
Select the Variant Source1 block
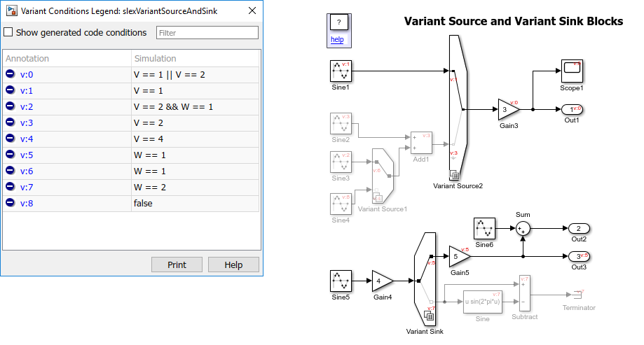coord(383,176)
